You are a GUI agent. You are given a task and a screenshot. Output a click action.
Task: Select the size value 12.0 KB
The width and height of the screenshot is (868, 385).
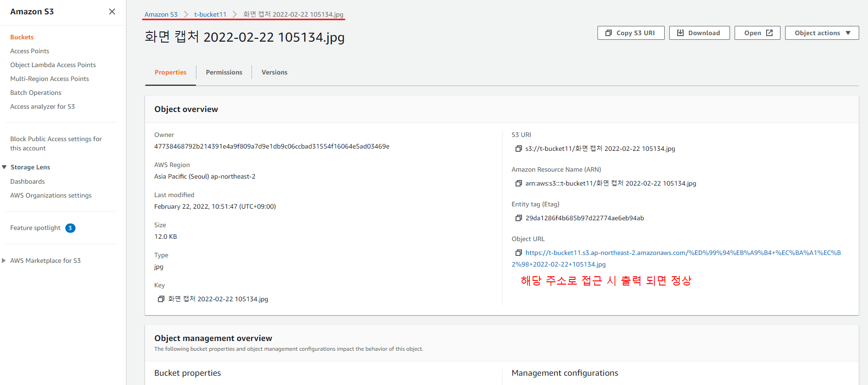(165, 236)
